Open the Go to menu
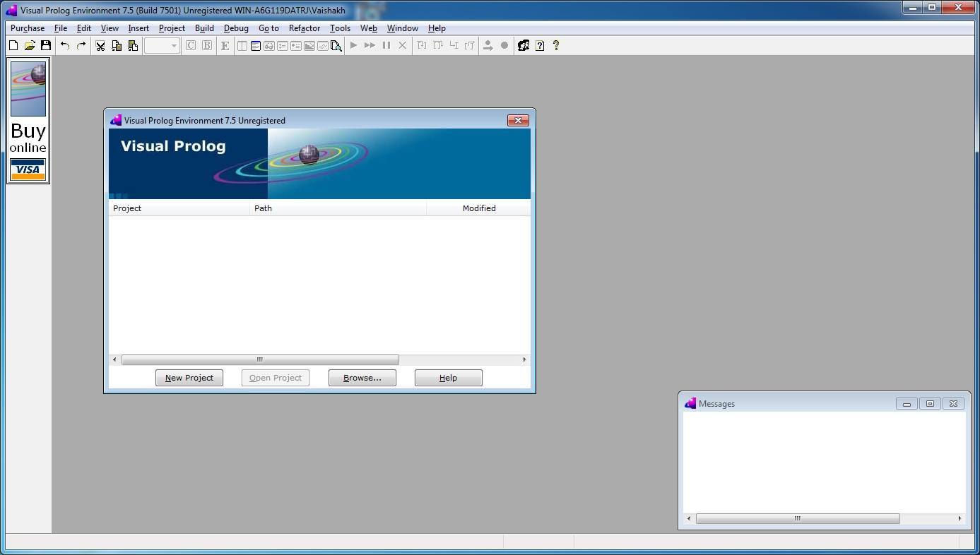The width and height of the screenshot is (980, 555). 268,28
